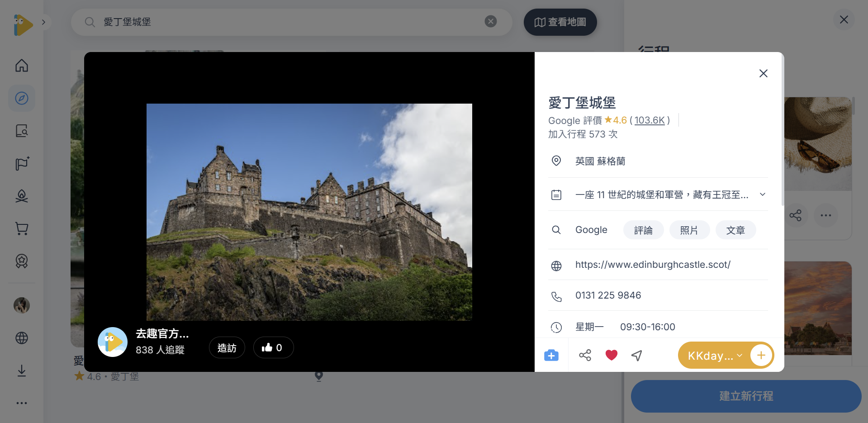Image resolution: width=868 pixels, height=423 pixels.
Task: Click the map pin icon below the result card
Action: coord(319,376)
